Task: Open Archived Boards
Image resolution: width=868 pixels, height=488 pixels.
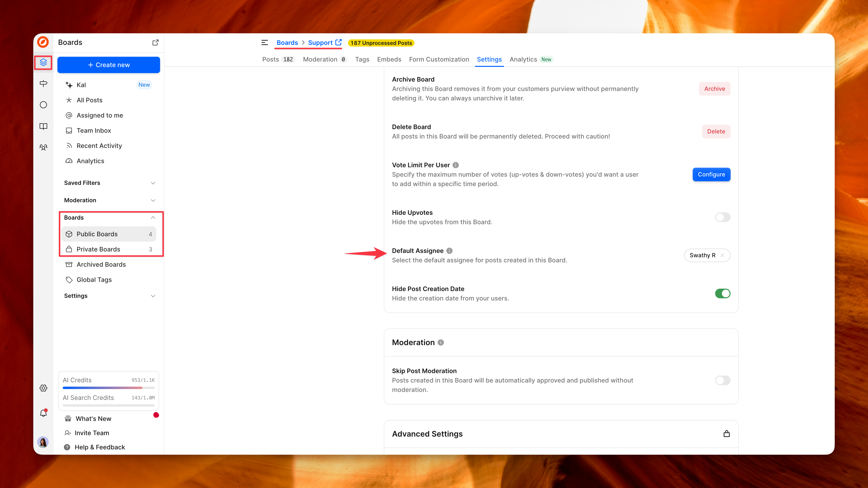Action: [108, 265]
